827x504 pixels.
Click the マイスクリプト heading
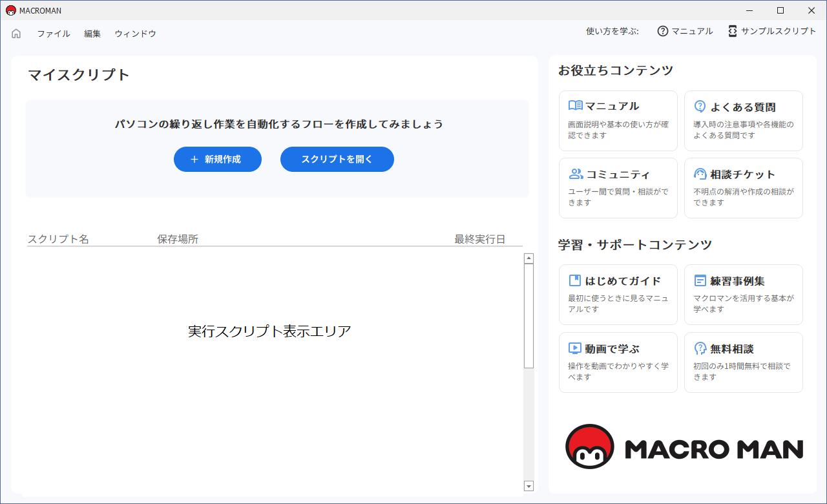[79, 74]
